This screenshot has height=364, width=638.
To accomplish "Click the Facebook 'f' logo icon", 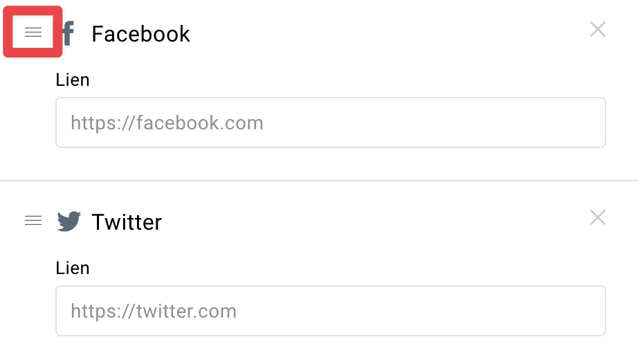I will pos(69,33).
